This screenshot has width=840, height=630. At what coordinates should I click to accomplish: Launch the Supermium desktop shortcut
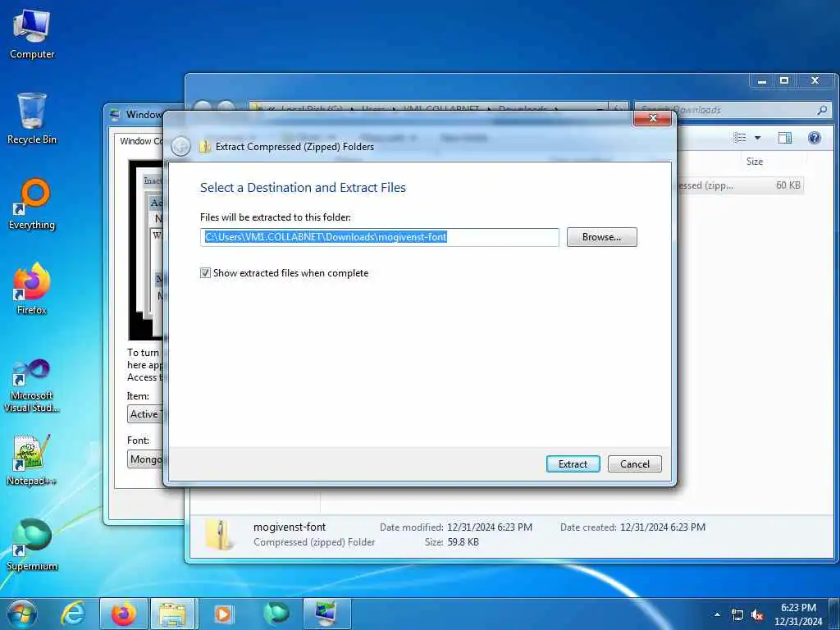coord(32,546)
